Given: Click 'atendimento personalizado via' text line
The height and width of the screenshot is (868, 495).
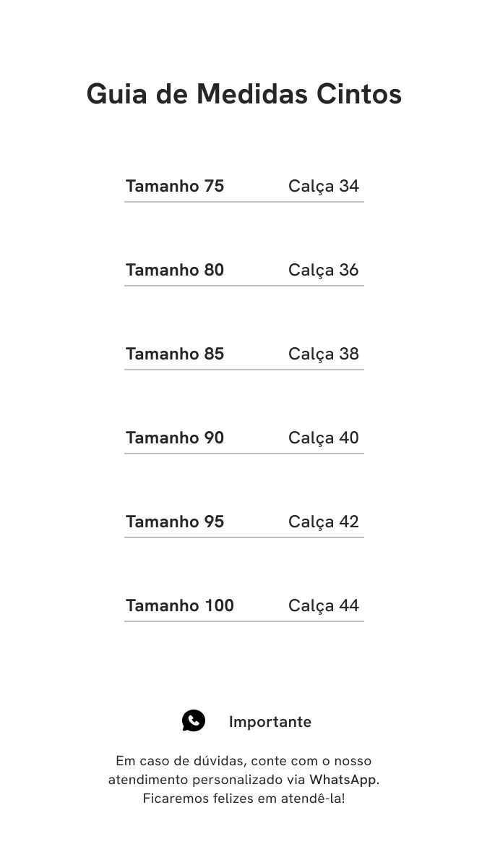Looking at the screenshot, I should (x=207, y=780).
